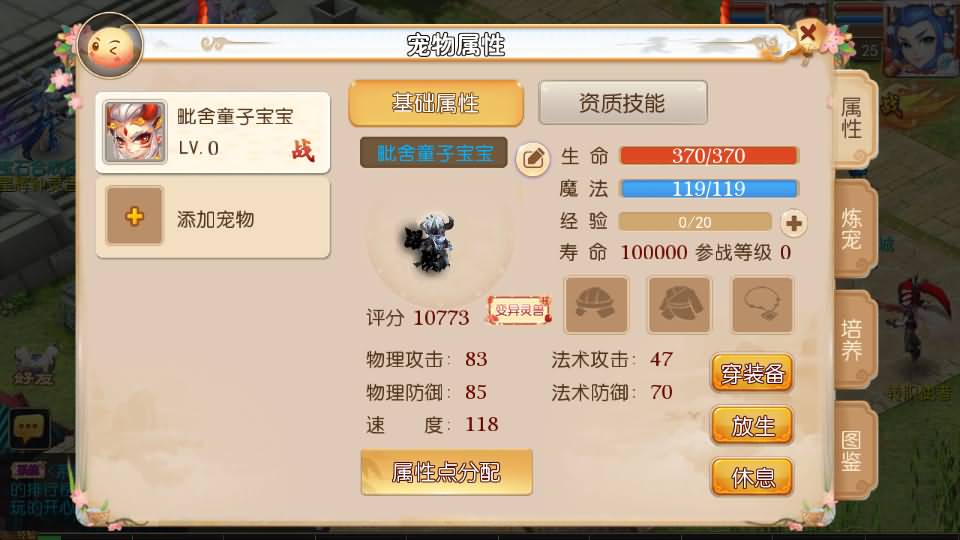This screenshot has width=960, height=540.
Task: Click the 休息 rest button
Action: click(752, 476)
